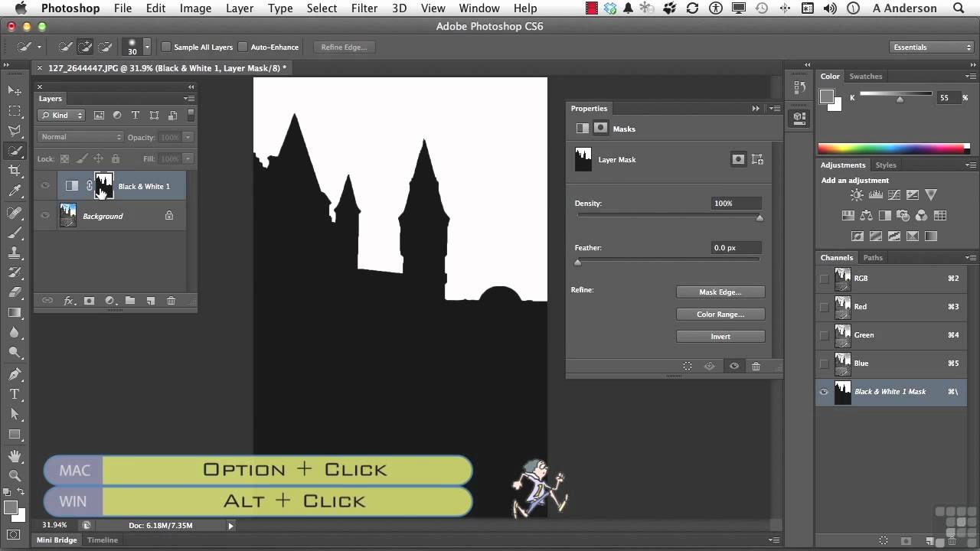Open the Layers panel flyout menu

pos(188,99)
